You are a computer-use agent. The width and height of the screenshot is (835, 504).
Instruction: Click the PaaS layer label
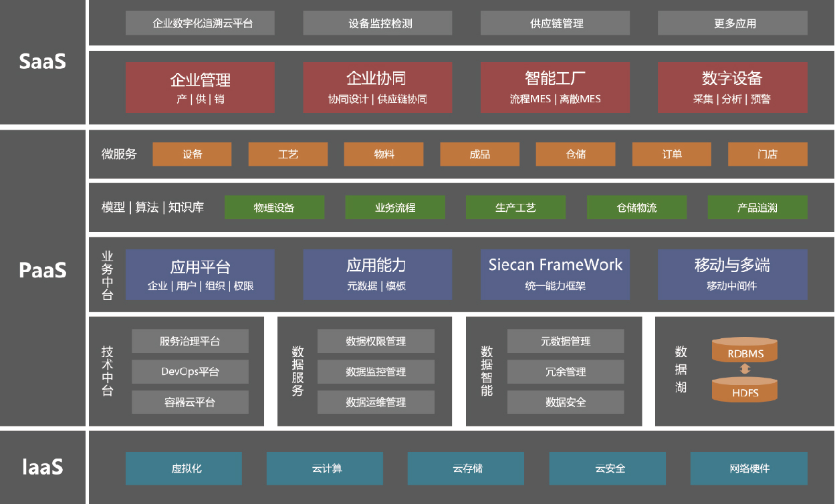point(43,271)
